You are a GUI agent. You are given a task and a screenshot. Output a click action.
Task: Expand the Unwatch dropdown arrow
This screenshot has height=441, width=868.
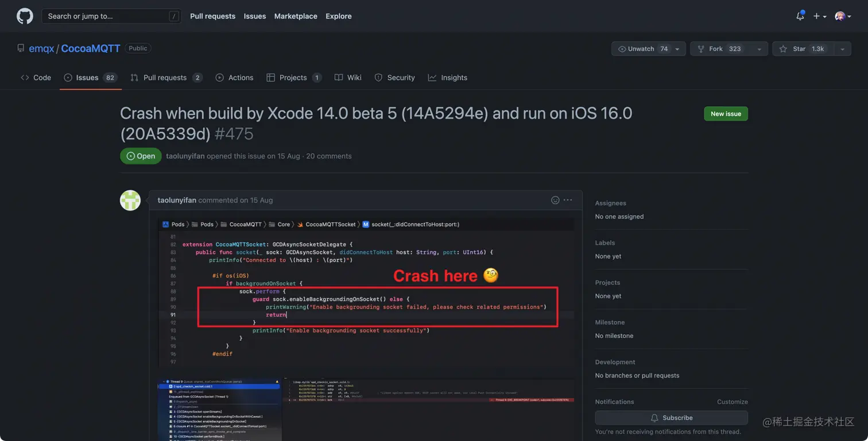pos(677,49)
